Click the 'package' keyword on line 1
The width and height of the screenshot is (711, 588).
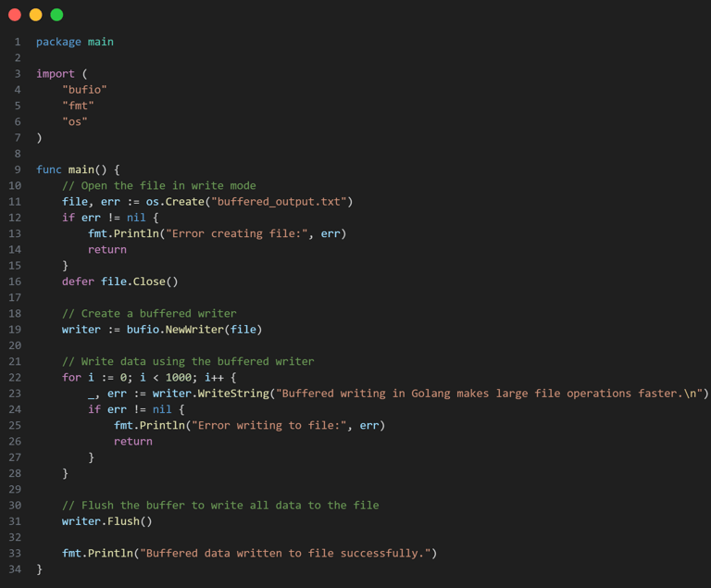point(58,42)
